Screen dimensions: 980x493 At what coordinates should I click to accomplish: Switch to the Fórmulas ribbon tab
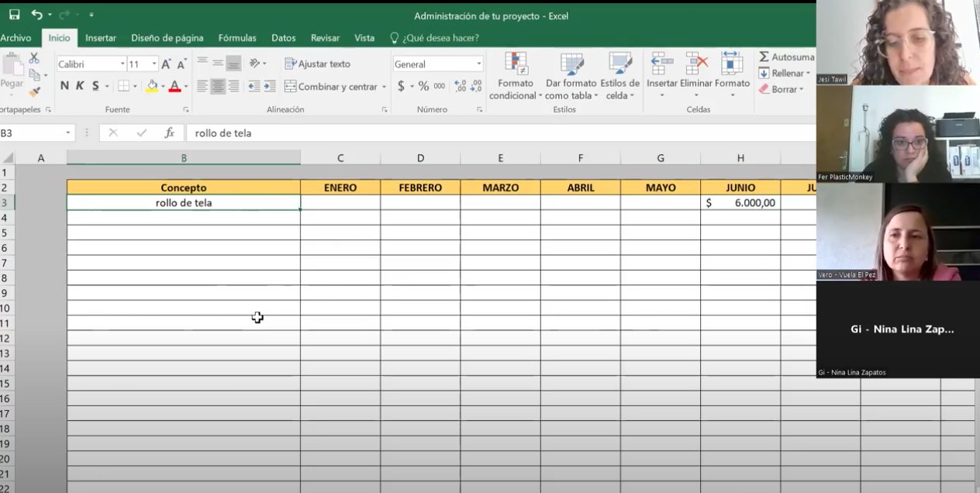coord(236,37)
